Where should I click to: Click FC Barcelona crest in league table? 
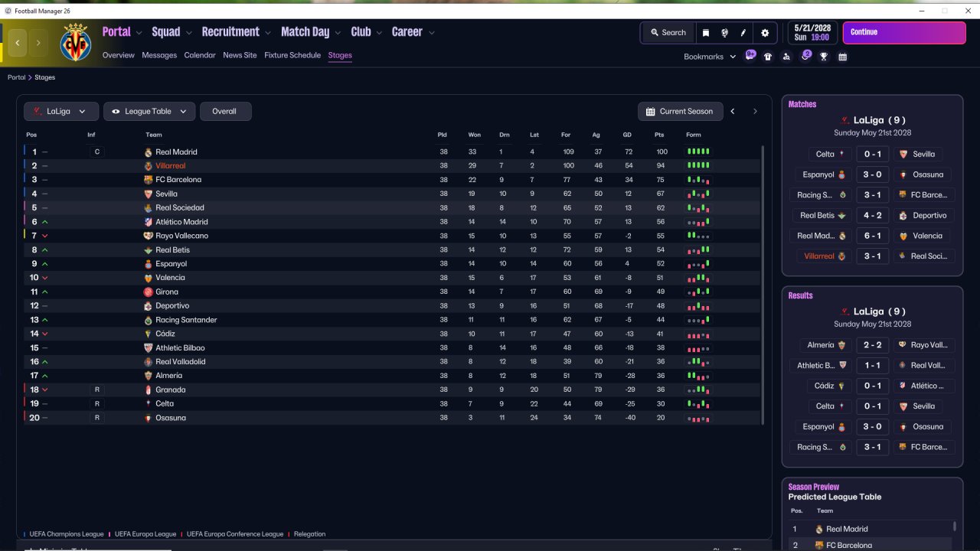point(149,180)
